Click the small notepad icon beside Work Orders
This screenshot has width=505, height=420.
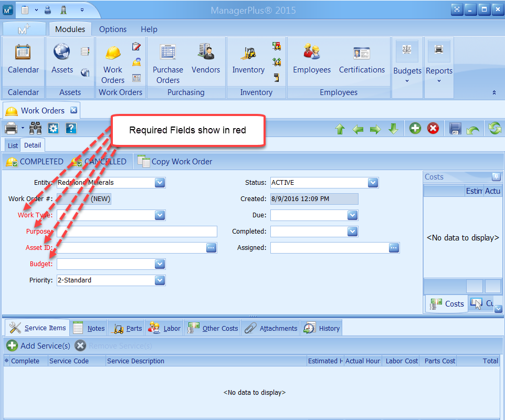(x=136, y=47)
